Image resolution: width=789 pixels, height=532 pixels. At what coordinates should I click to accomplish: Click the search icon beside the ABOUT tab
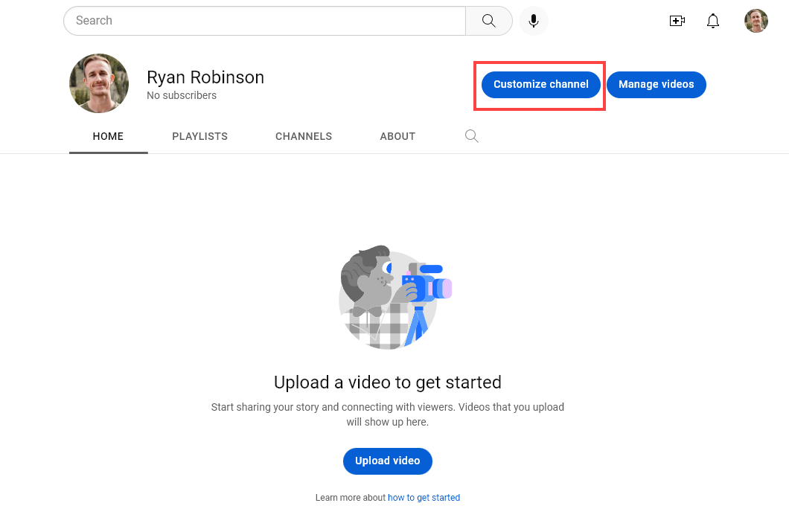coord(471,136)
